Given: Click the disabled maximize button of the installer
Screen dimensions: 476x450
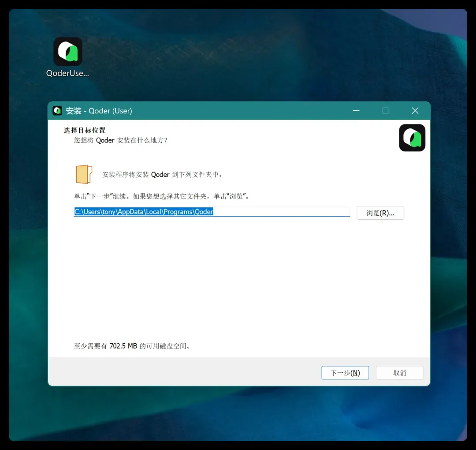Looking at the screenshot, I should click(x=385, y=111).
